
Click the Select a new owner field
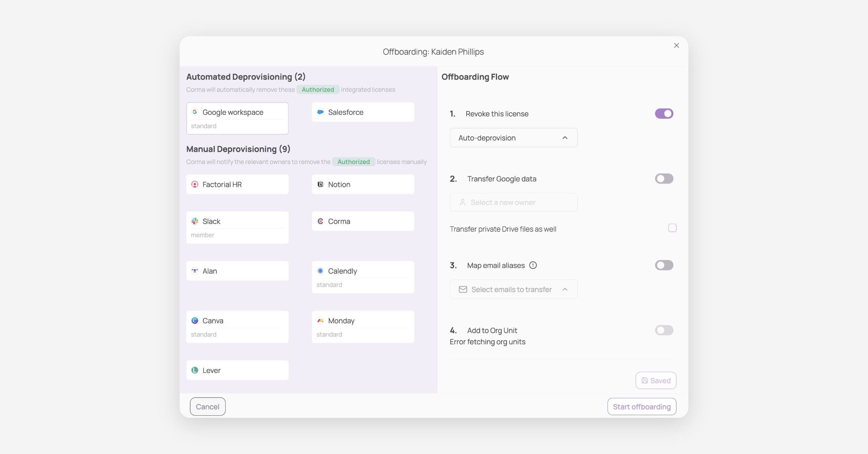coord(513,202)
